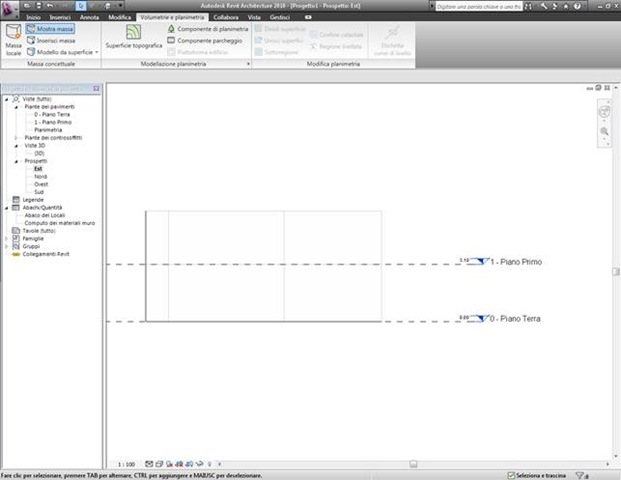621x480 pixels.
Task: Open the {3D} view
Action: click(x=39, y=153)
